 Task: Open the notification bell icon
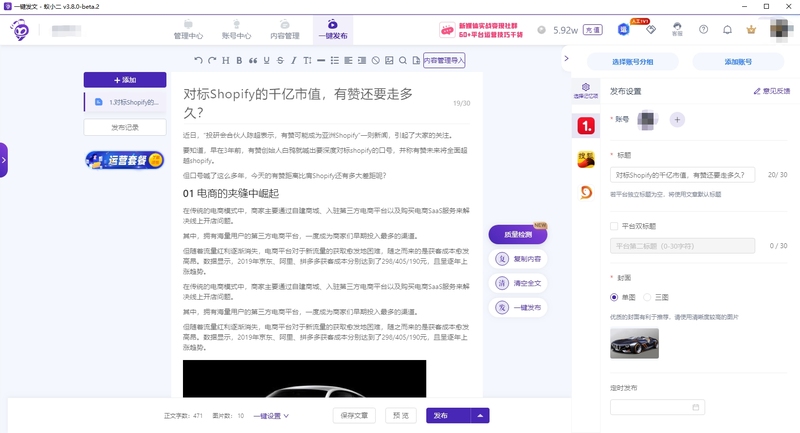pos(728,30)
